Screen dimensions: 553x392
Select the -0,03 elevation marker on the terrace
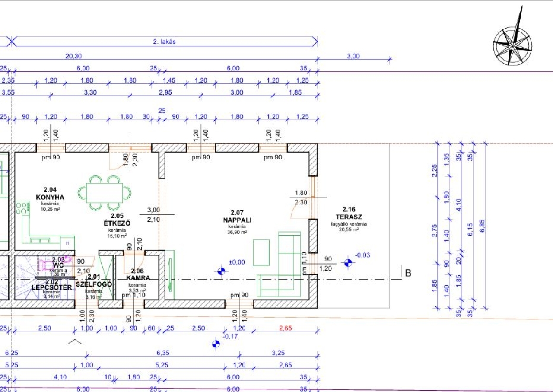click(x=348, y=262)
